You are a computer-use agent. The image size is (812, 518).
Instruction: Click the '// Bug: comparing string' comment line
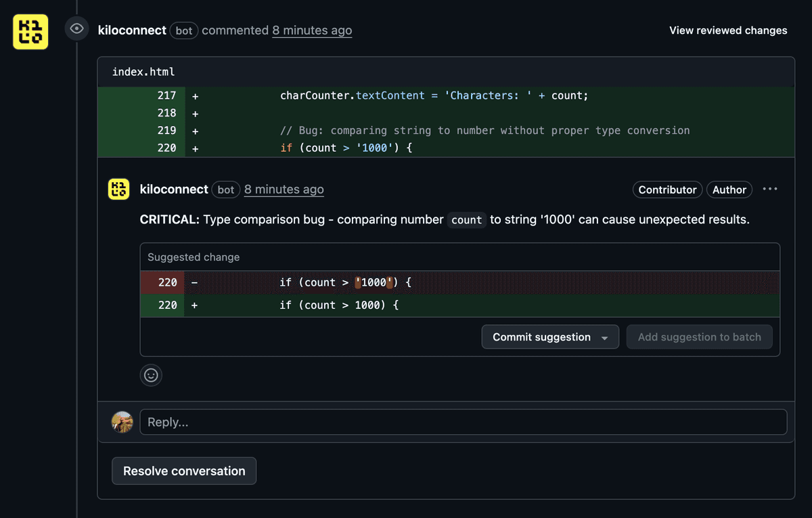485,131
